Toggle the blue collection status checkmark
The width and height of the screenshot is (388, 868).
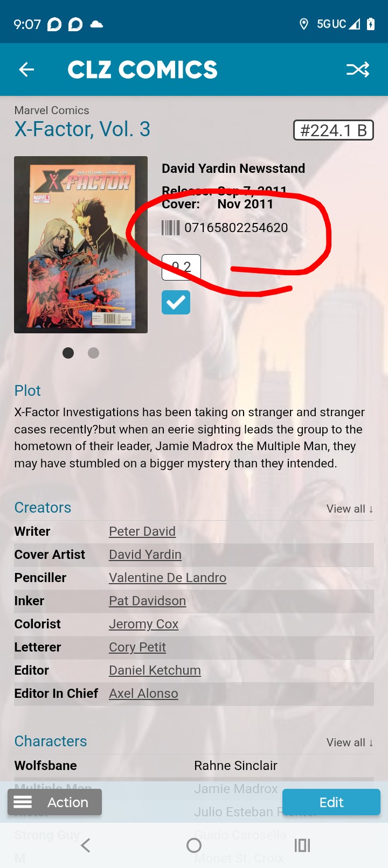pyautogui.click(x=176, y=302)
